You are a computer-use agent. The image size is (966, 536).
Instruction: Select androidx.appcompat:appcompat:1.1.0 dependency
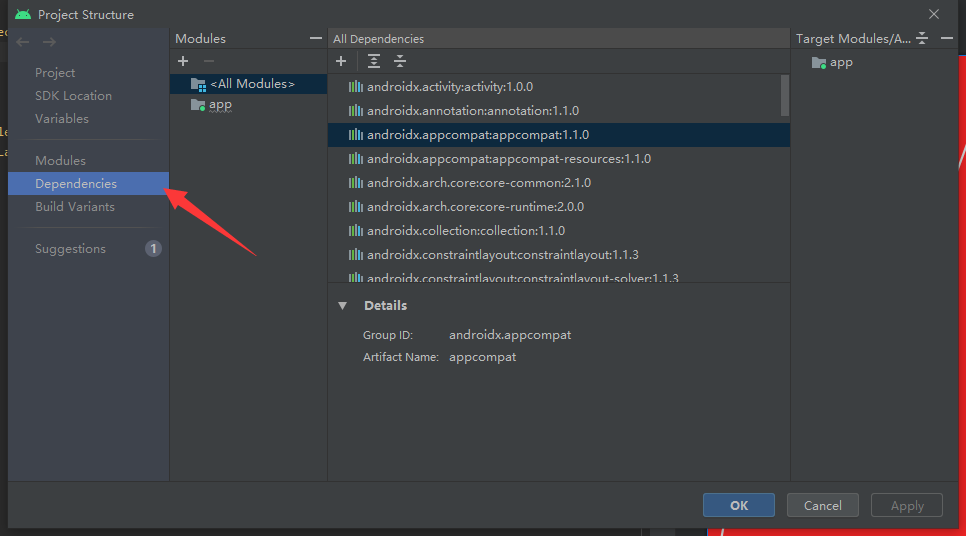(x=559, y=135)
